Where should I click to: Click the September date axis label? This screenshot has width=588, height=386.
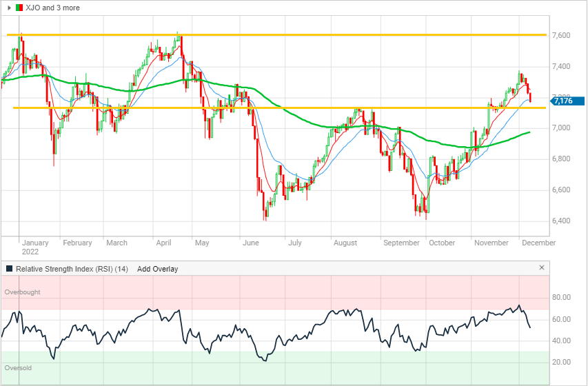(401, 243)
